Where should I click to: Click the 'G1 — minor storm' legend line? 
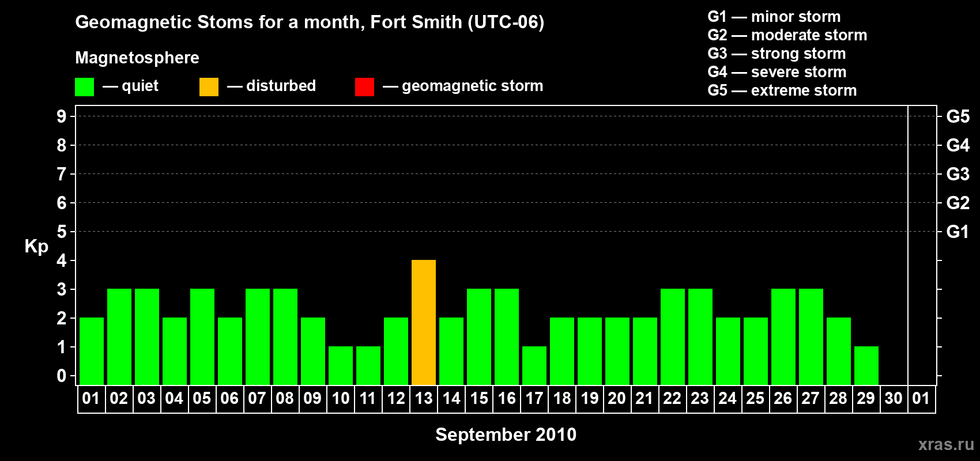(774, 17)
